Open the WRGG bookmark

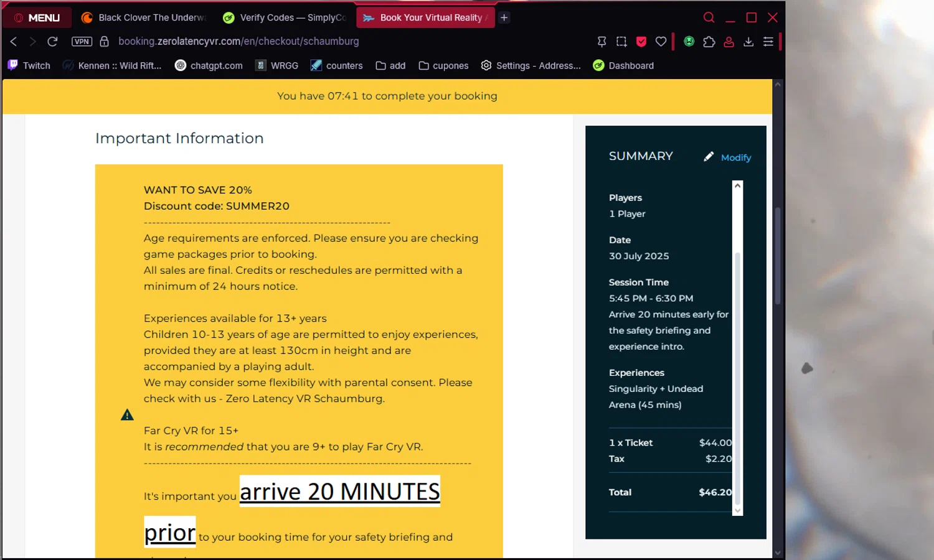tap(277, 65)
